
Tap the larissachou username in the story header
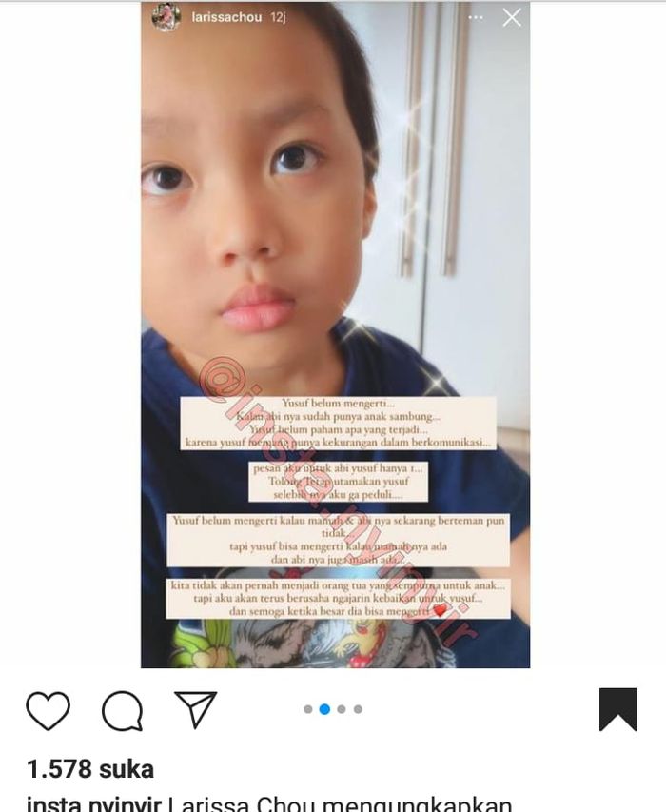point(226,17)
